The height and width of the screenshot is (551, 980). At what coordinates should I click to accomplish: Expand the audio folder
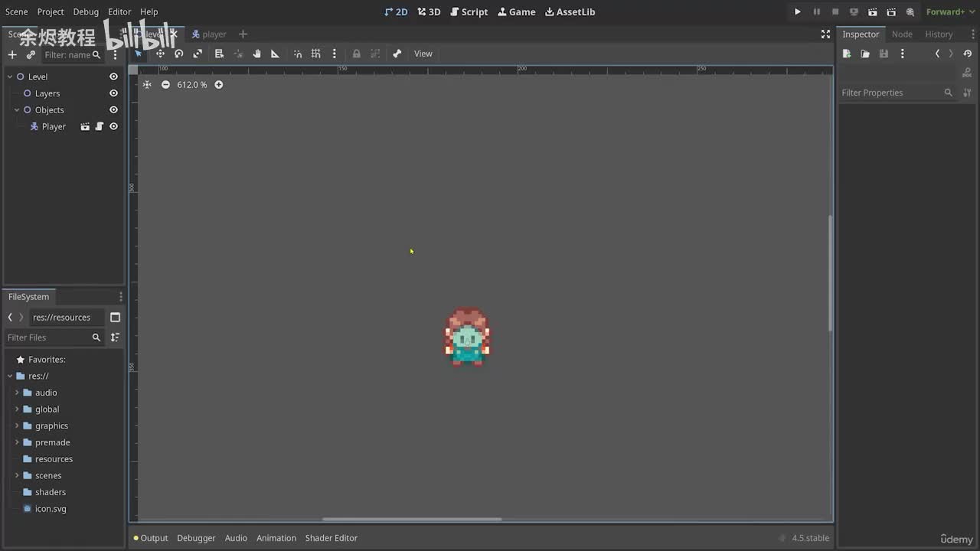17,393
